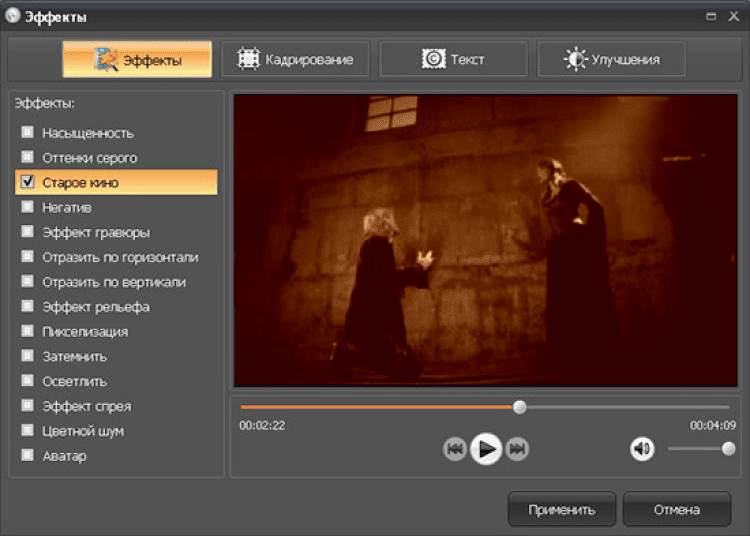Enable the Аватар effect checkbox
750x536 pixels.
28,455
